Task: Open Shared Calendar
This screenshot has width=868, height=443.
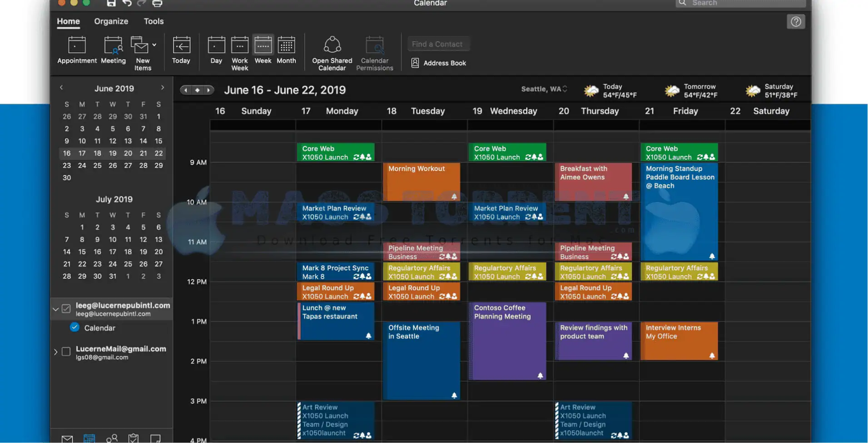Action: [x=332, y=53]
